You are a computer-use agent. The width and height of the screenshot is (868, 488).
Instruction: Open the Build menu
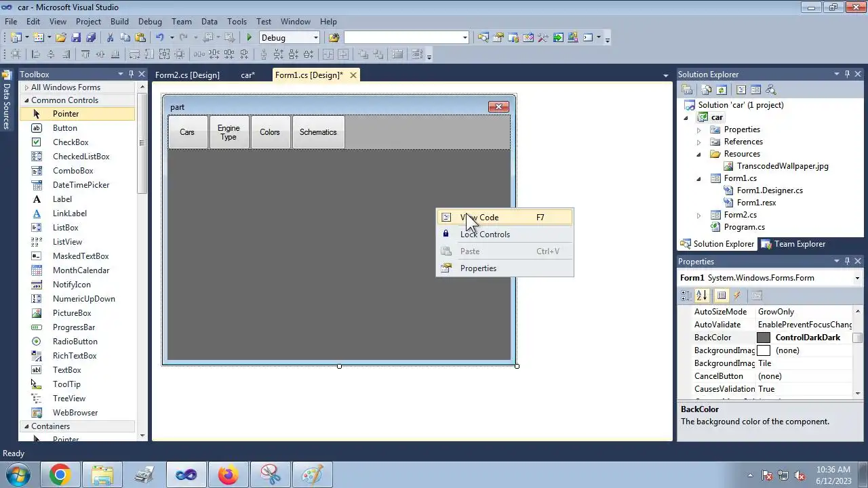click(x=119, y=22)
